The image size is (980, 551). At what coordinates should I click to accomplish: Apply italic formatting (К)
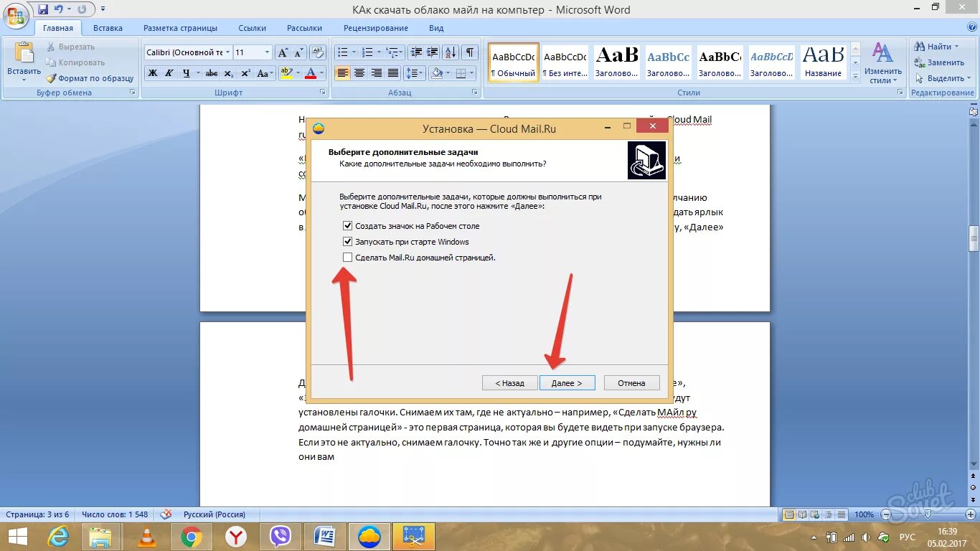[169, 73]
